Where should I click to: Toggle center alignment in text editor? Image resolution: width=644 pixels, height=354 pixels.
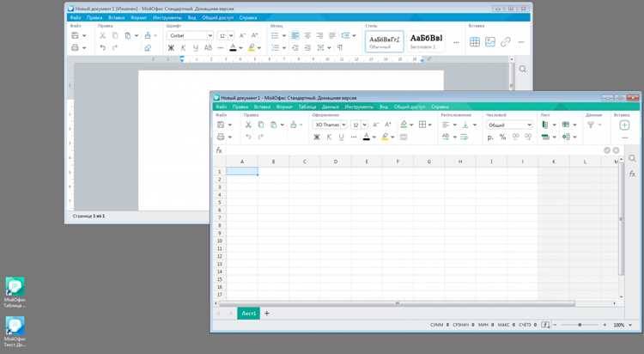click(x=307, y=36)
